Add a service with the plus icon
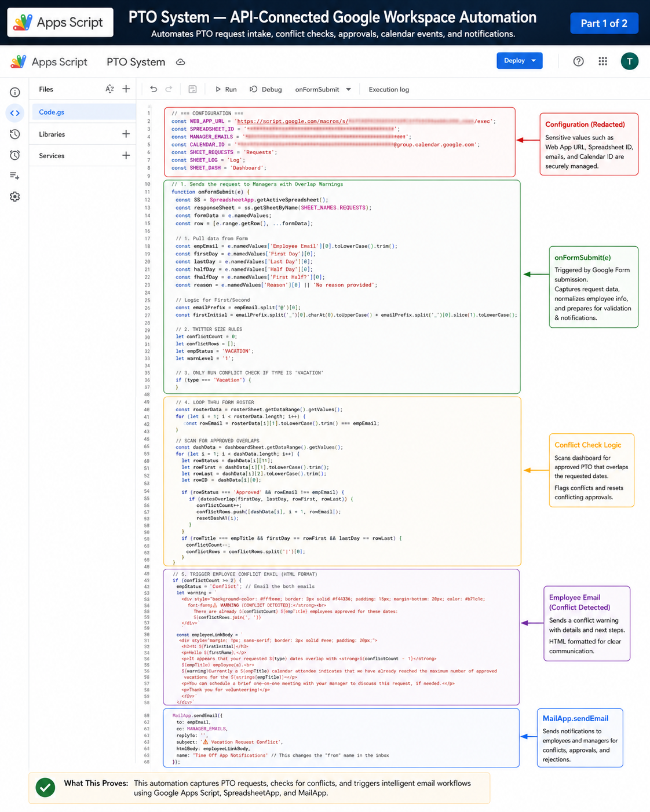 [x=126, y=155]
